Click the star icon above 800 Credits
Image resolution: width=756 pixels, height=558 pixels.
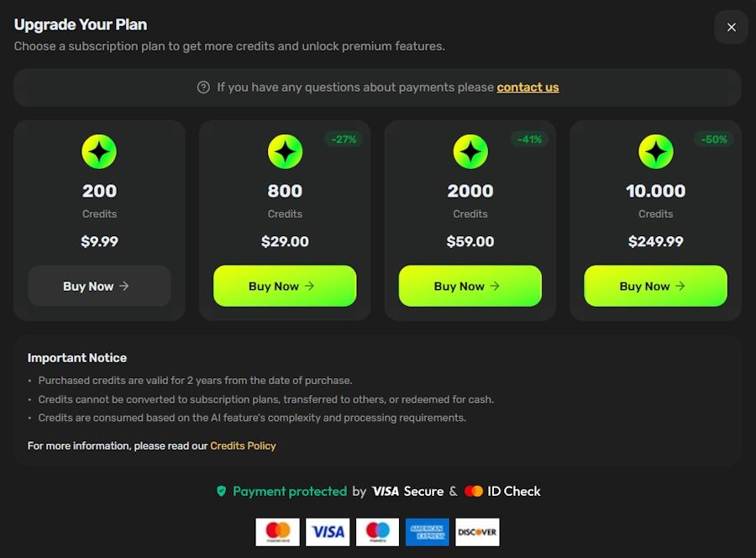pyautogui.click(x=285, y=151)
